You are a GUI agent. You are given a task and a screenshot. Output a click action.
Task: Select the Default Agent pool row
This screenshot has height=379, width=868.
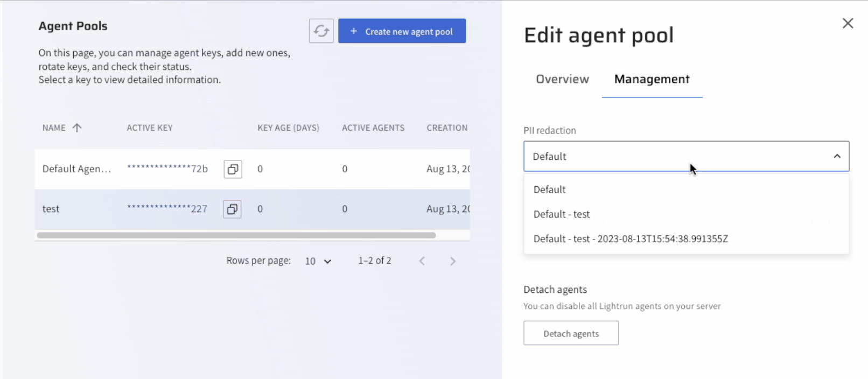pyautogui.click(x=76, y=169)
